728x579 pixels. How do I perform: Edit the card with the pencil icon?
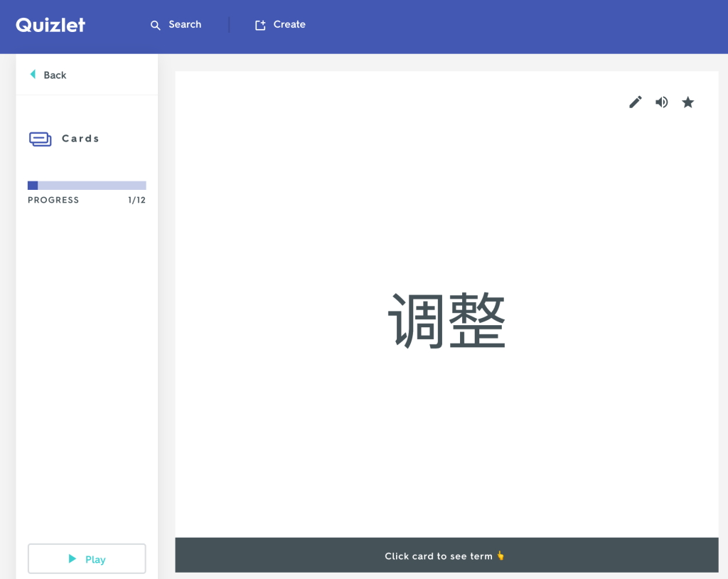click(636, 102)
